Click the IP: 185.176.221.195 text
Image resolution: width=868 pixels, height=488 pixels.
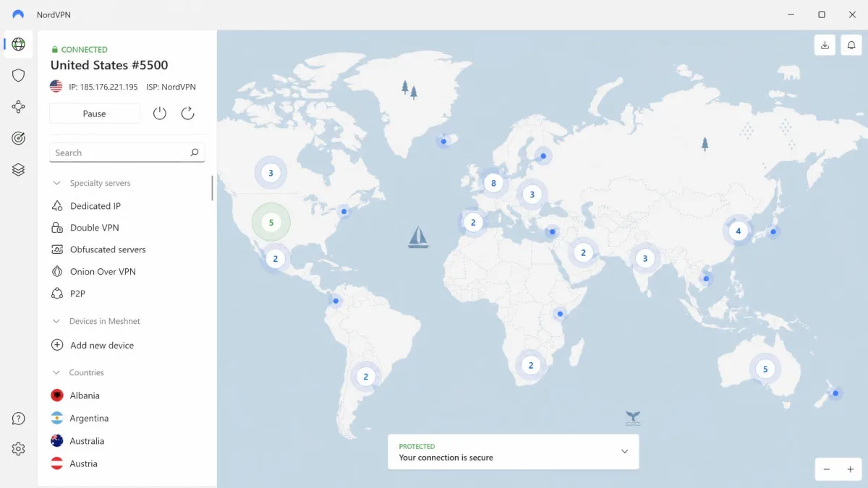[103, 87]
